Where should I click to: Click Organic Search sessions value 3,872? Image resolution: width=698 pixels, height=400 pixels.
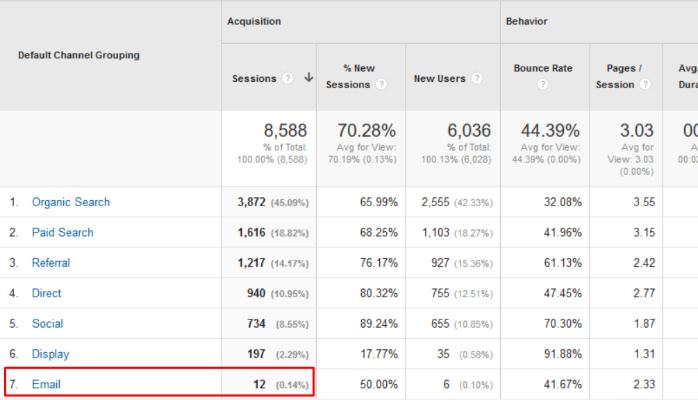click(252, 202)
